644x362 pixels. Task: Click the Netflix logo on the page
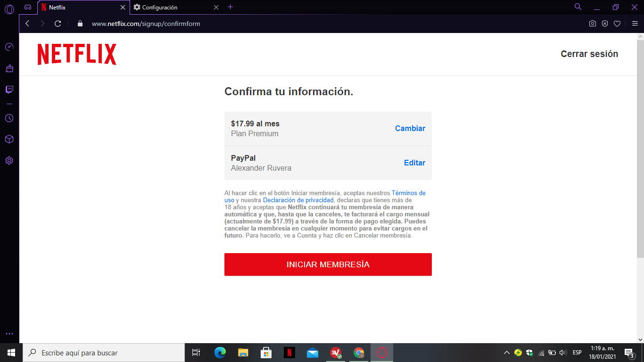pyautogui.click(x=77, y=54)
